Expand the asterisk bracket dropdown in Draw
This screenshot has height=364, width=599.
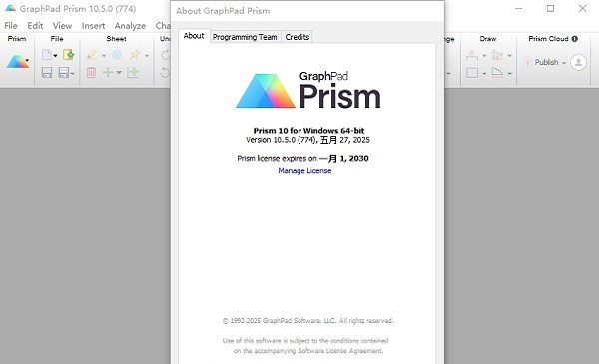tap(484, 56)
